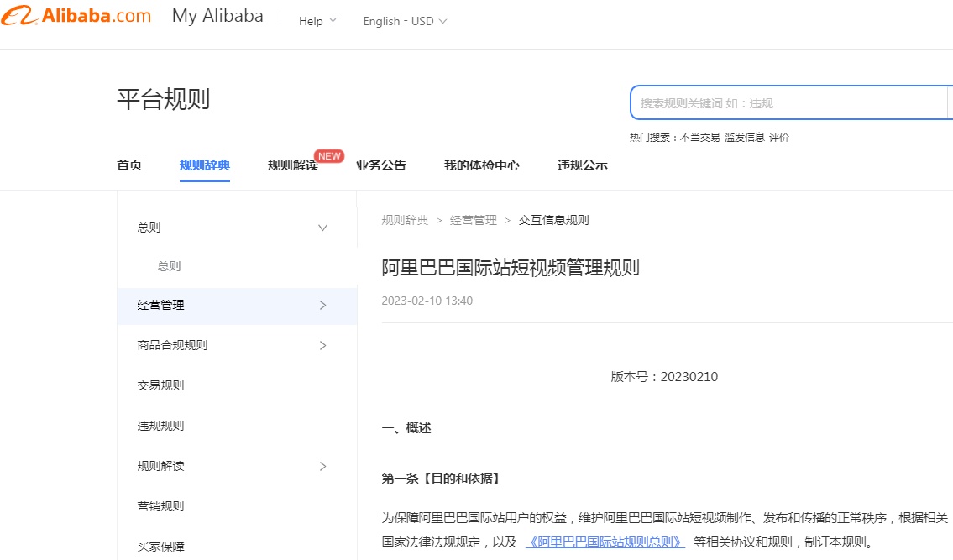Switch to the 首页 tab
The width and height of the screenshot is (953, 560).
tap(128, 165)
